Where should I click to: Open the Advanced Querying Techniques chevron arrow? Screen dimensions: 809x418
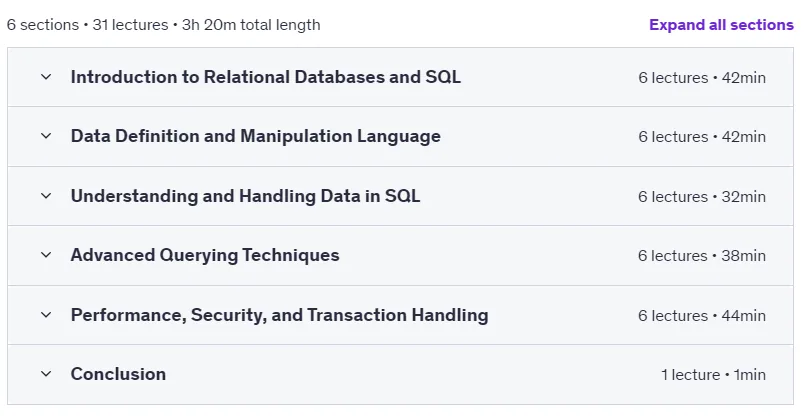click(x=46, y=255)
